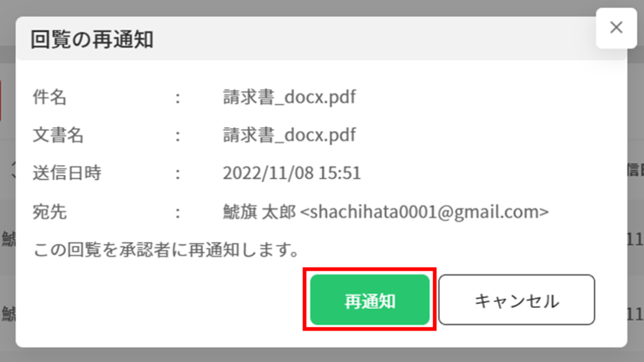This screenshot has height=362, width=644.
Task: Click the 請求書_docx.pdf value beside 文書名
Action: (x=289, y=135)
